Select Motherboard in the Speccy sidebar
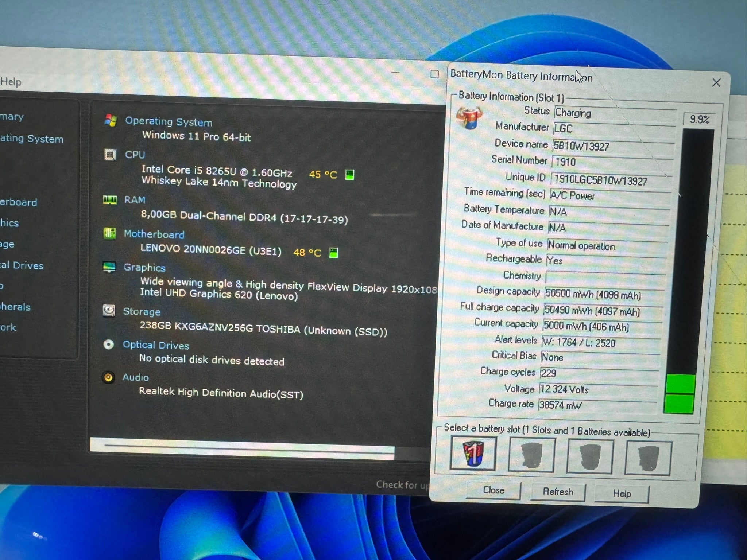Screen dimensions: 747x560 coord(19,202)
